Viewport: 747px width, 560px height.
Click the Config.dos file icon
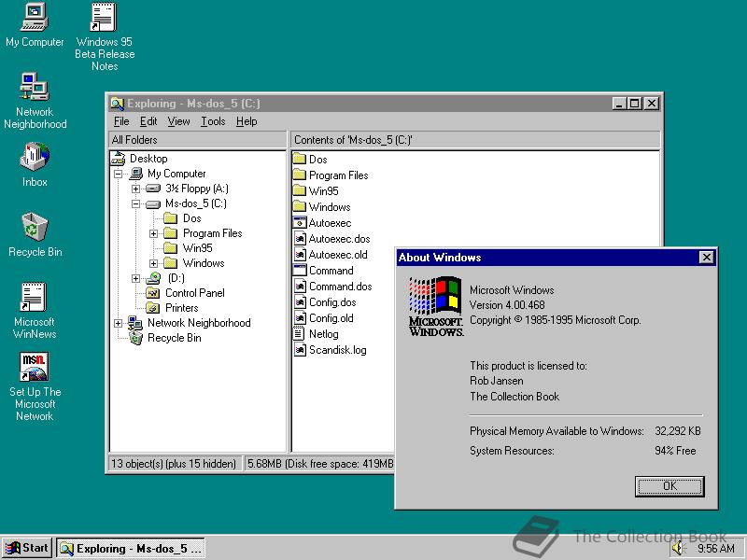click(299, 301)
